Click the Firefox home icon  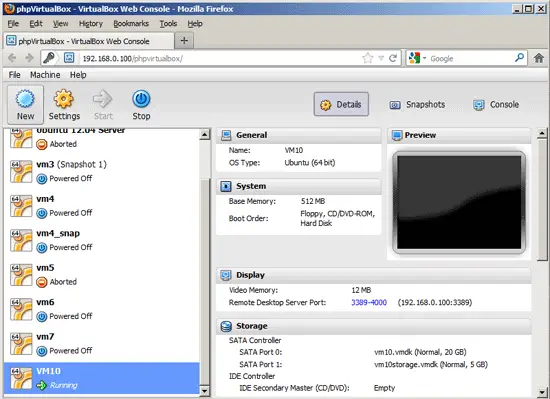(539, 58)
